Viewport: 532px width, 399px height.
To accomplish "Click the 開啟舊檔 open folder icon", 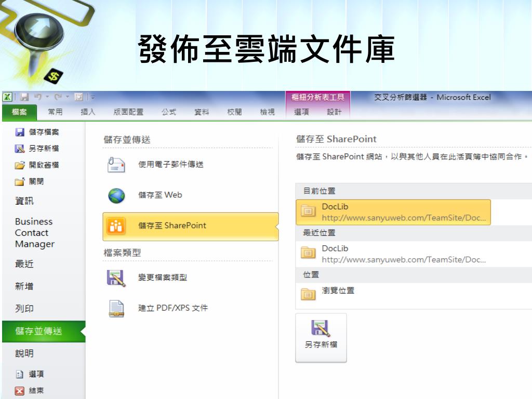I will (20, 165).
